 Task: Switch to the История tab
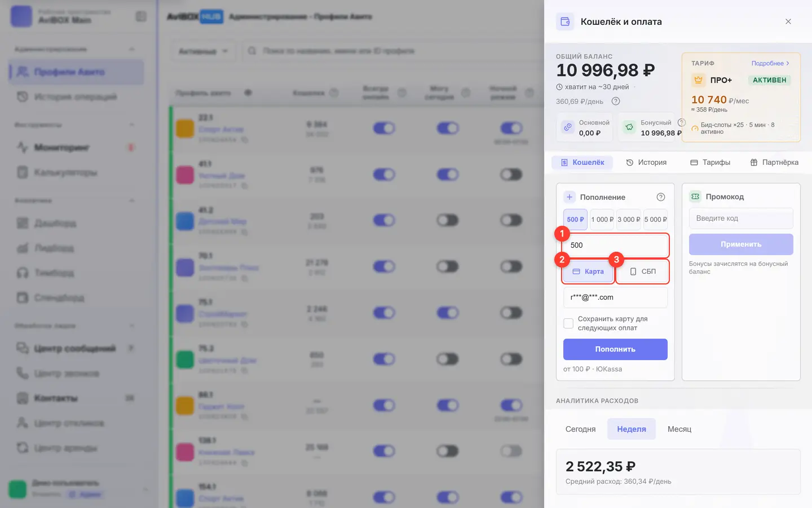646,162
